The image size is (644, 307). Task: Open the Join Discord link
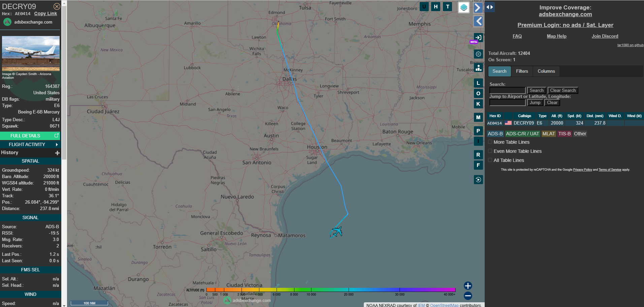click(605, 36)
